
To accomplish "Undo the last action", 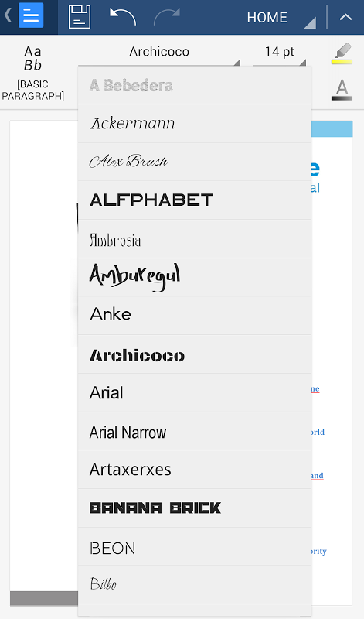I will (x=123, y=17).
